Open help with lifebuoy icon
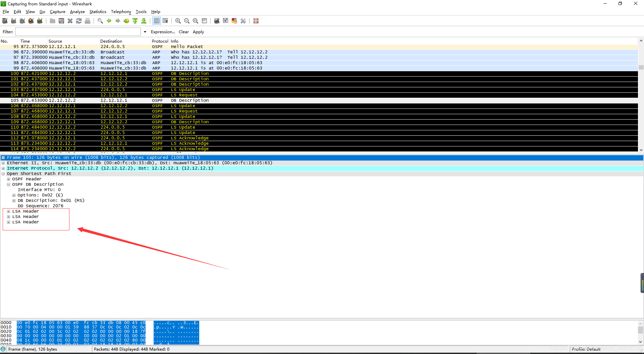This screenshot has width=644, height=354. [256, 21]
